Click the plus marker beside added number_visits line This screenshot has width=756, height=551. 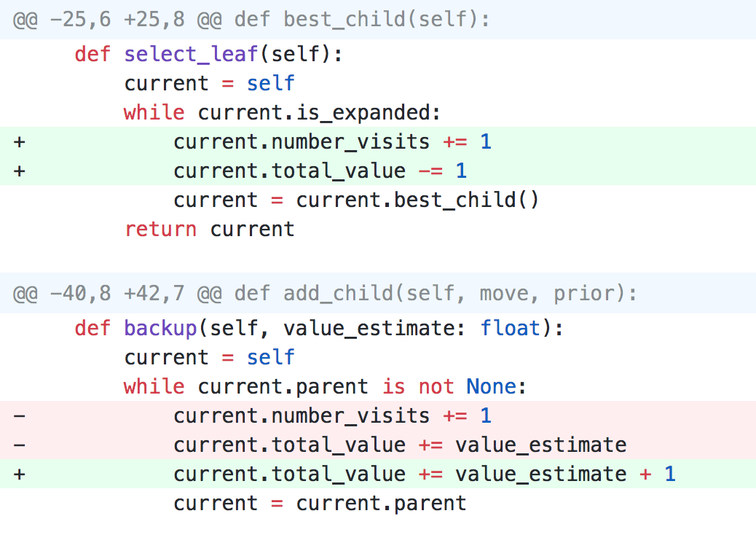click(19, 142)
